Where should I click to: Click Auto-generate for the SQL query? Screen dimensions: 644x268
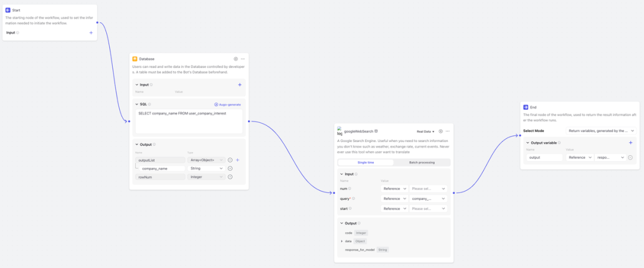click(x=228, y=104)
